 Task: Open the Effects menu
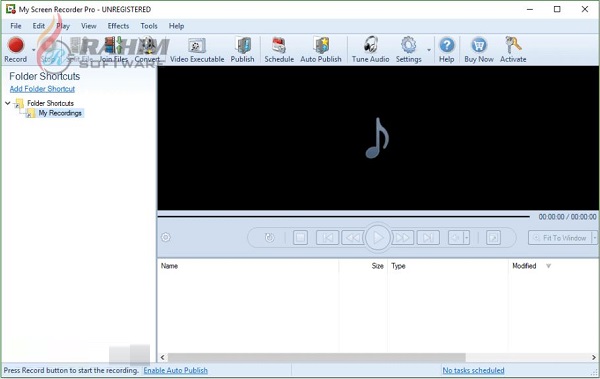118,26
